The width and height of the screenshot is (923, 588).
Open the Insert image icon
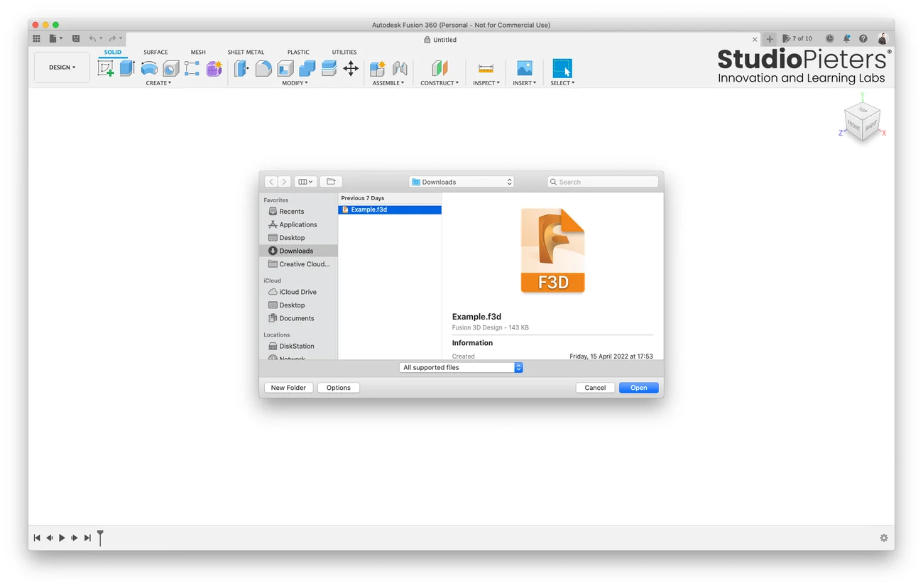coord(525,68)
